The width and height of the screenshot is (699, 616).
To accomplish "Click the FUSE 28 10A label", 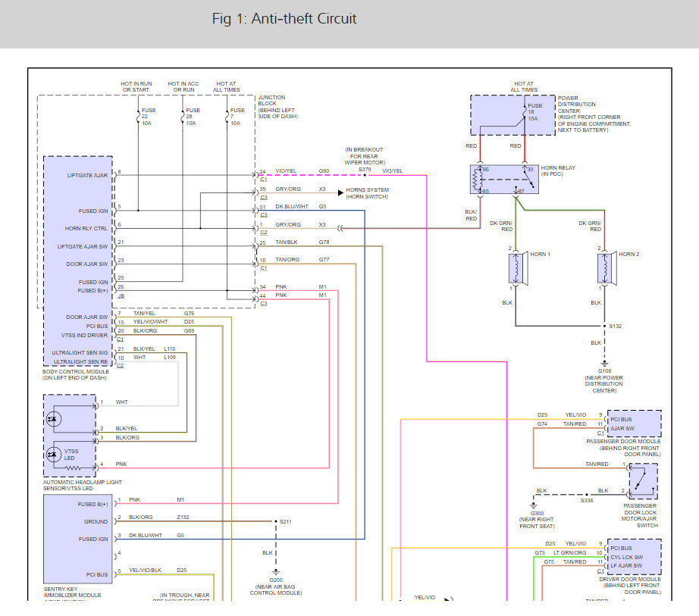I will point(193,117).
